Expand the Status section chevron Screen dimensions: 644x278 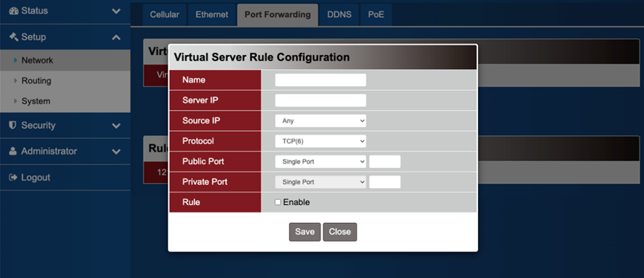point(116,11)
